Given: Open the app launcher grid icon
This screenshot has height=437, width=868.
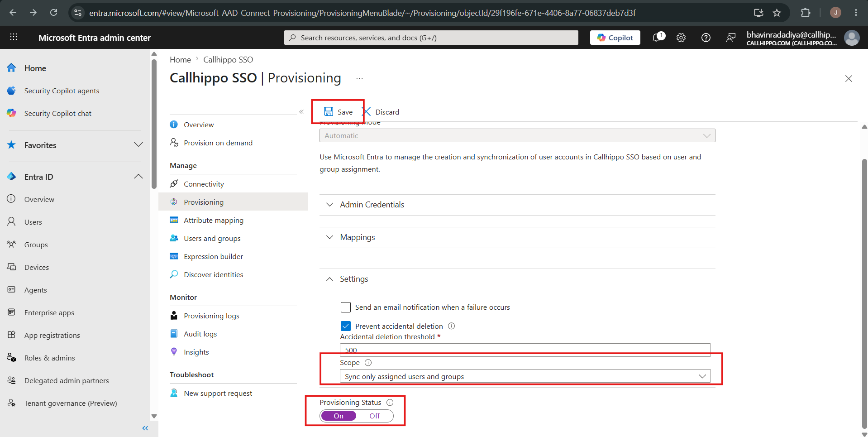Looking at the screenshot, I should [14, 37].
